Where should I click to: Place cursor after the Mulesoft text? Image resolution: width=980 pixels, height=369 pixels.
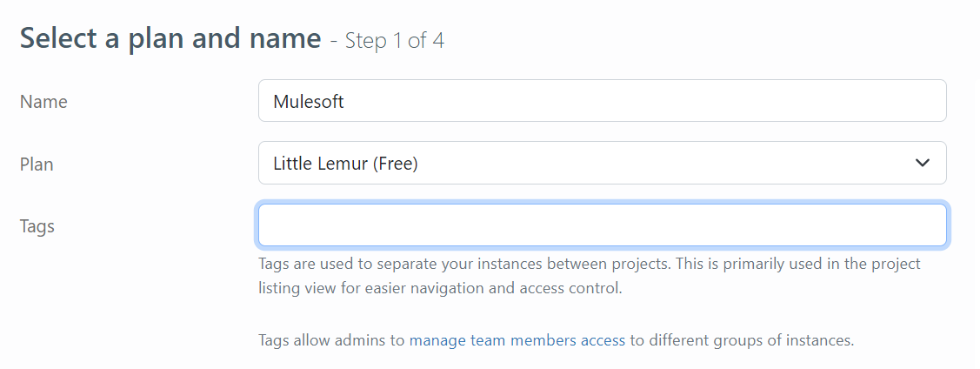pos(346,102)
